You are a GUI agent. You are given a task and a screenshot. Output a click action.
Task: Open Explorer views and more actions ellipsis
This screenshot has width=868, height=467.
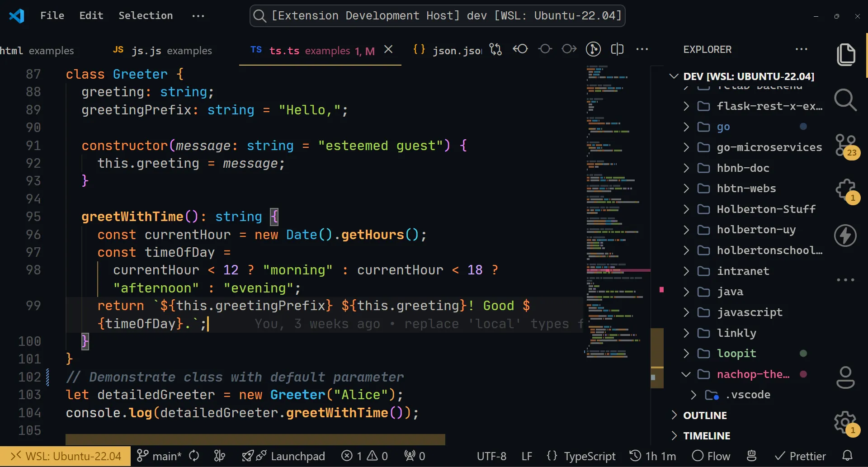pyautogui.click(x=802, y=49)
